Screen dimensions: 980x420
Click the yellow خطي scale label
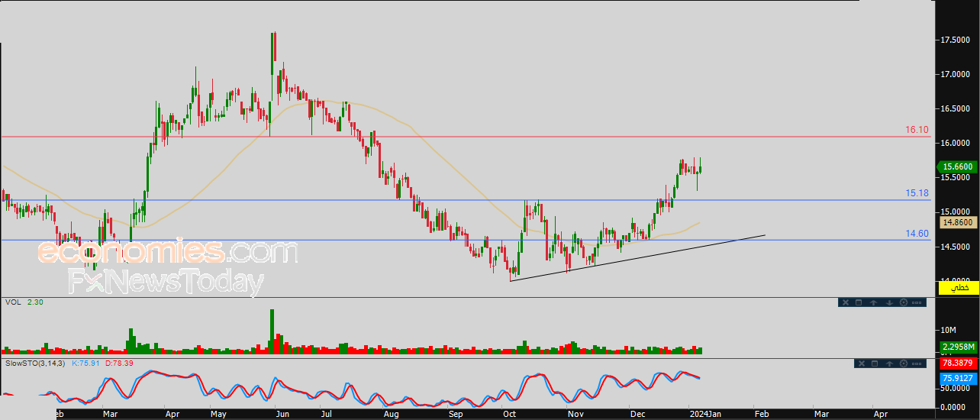[957, 287]
